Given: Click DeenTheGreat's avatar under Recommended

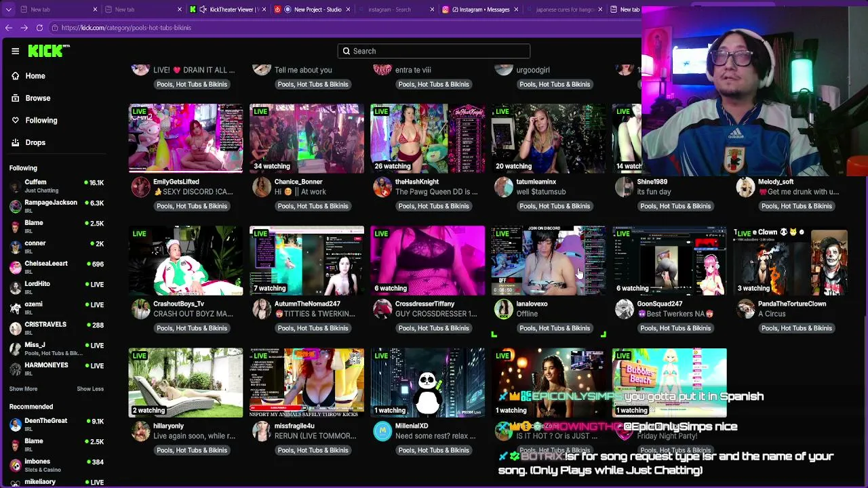Looking at the screenshot, I should pos(16,425).
